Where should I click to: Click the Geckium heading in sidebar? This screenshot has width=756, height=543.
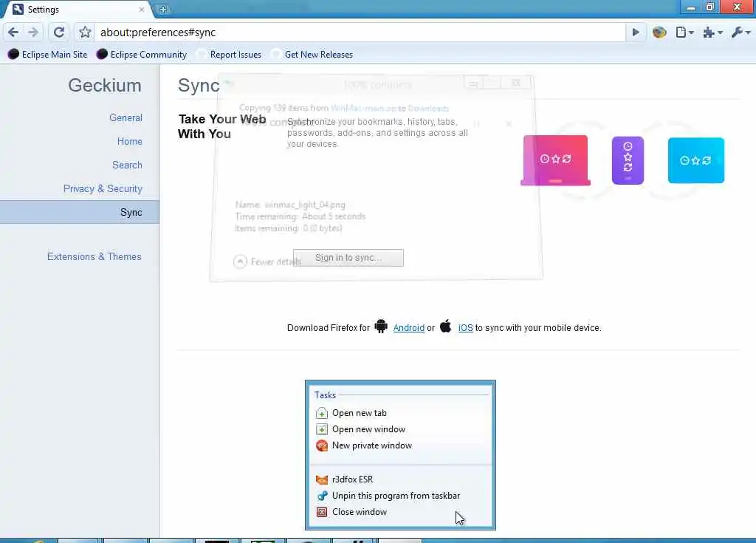tap(105, 86)
